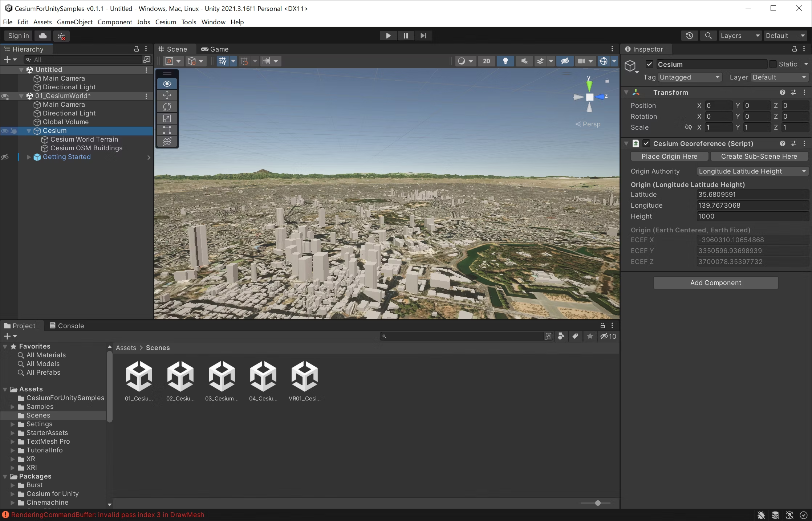Toggle 2D view mode
This screenshot has height=521, width=812.
click(486, 61)
